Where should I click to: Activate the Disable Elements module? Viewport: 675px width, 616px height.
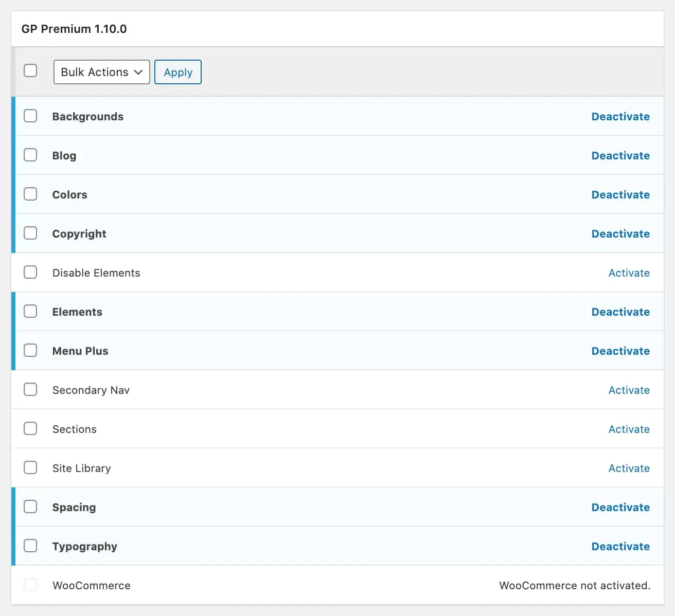(629, 273)
